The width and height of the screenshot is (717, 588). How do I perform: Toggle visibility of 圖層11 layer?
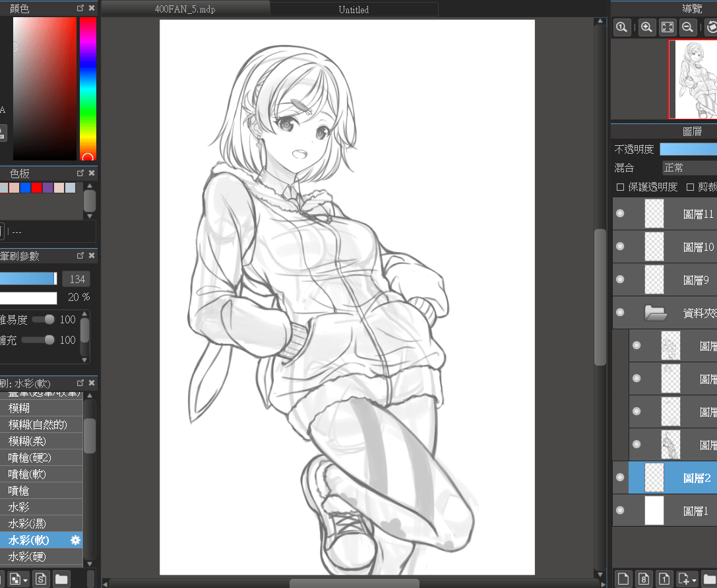[619, 213]
